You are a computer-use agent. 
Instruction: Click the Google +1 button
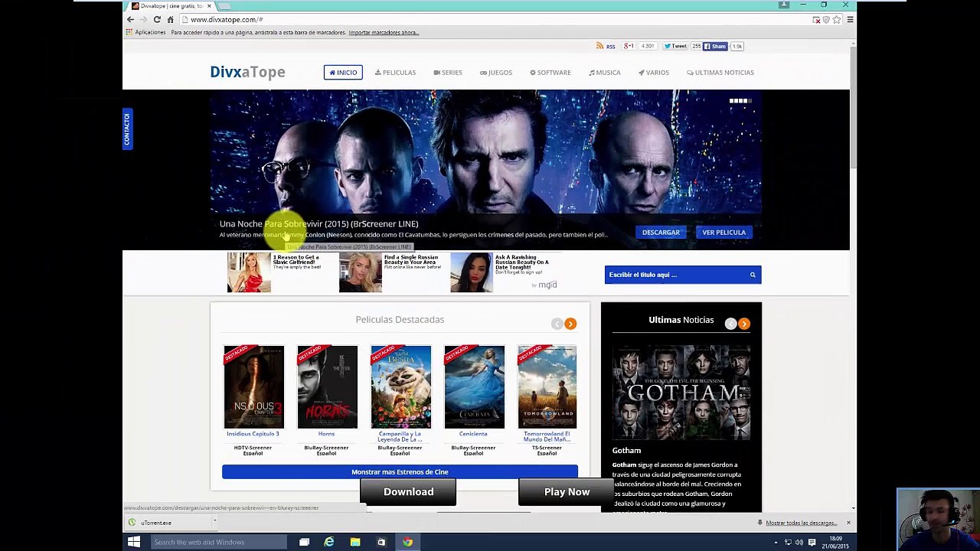(629, 46)
